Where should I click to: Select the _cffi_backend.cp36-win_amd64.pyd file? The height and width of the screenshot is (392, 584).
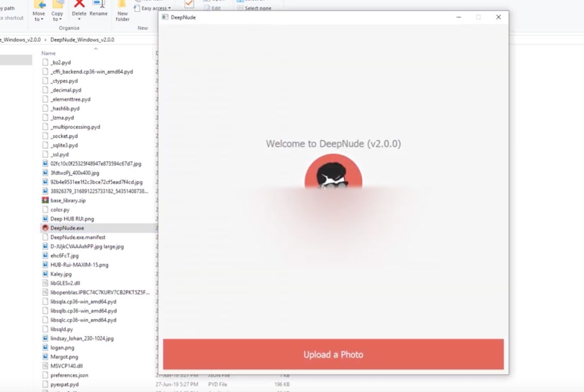pyautogui.click(x=91, y=71)
